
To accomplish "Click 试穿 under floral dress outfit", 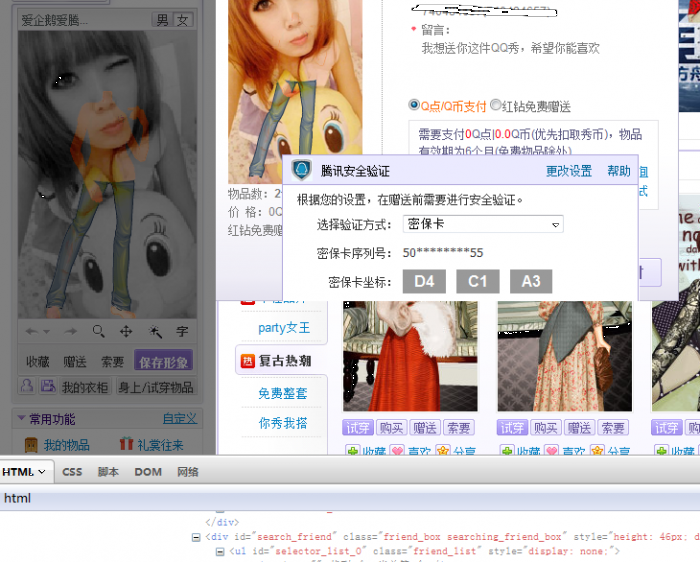I will (512, 428).
